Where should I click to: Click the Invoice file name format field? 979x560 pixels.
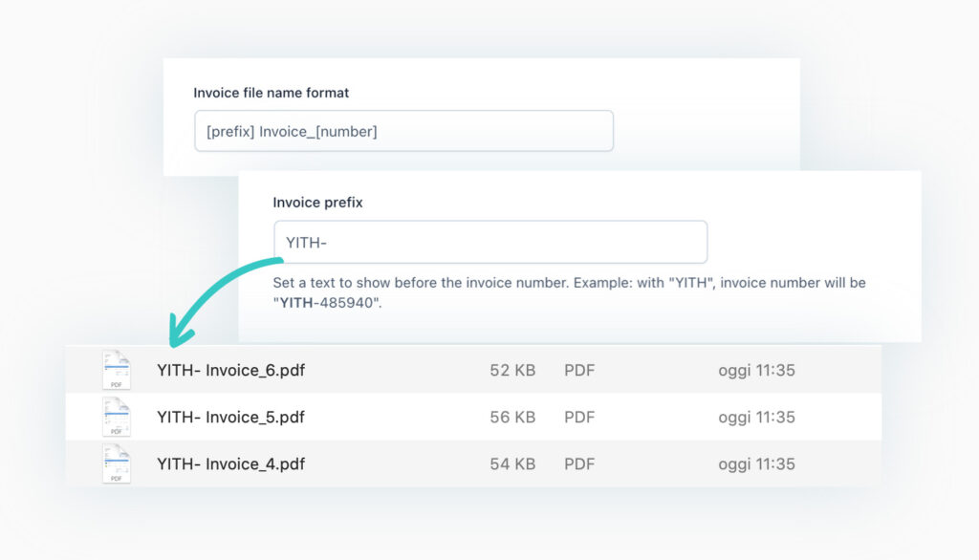pyautogui.click(x=402, y=131)
